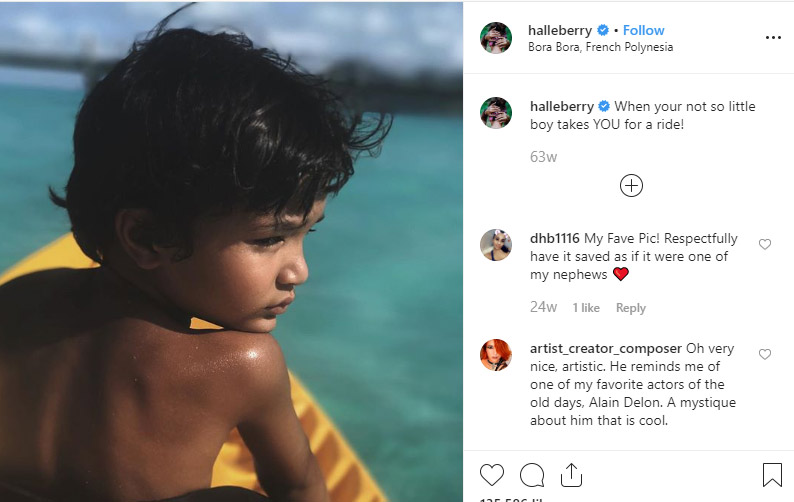Load more comments with the plus circle
This screenshot has width=794, height=502.
click(631, 185)
